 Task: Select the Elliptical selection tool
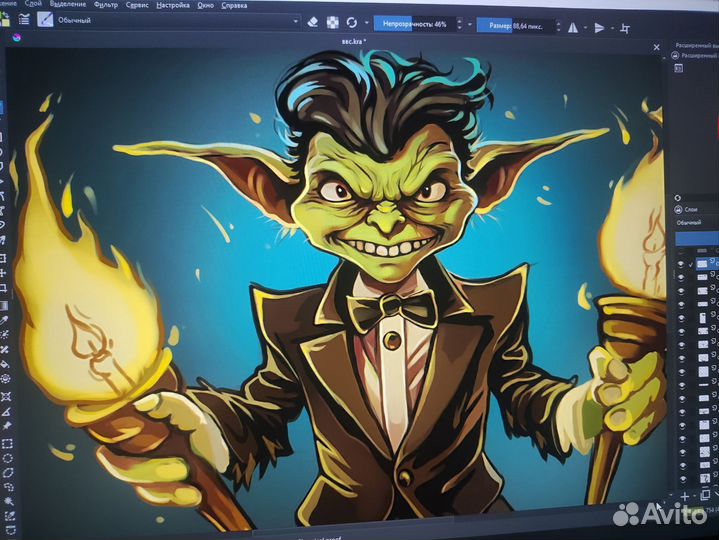point(7,458)
